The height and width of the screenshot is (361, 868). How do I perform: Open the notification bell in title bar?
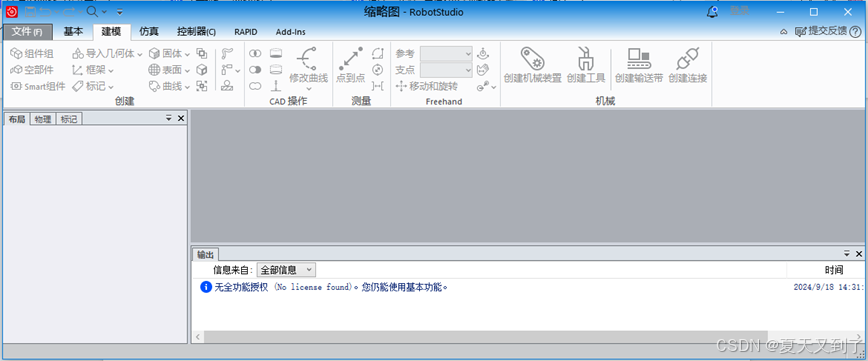point(712,12)
